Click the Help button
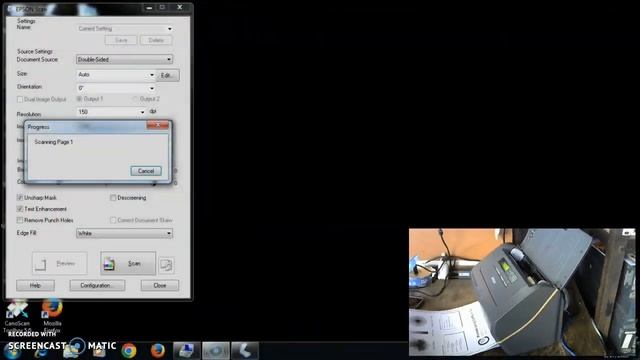This screenshot has width=640, height=360. click(35, 285)
